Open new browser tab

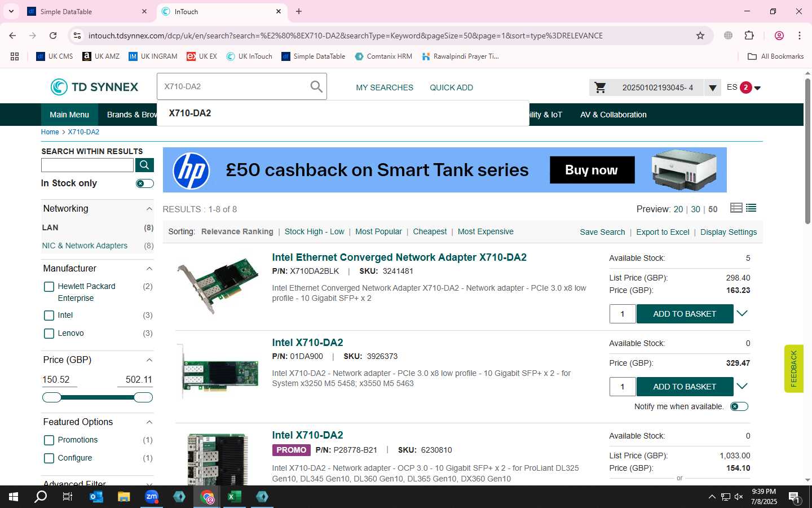[299, 11]
